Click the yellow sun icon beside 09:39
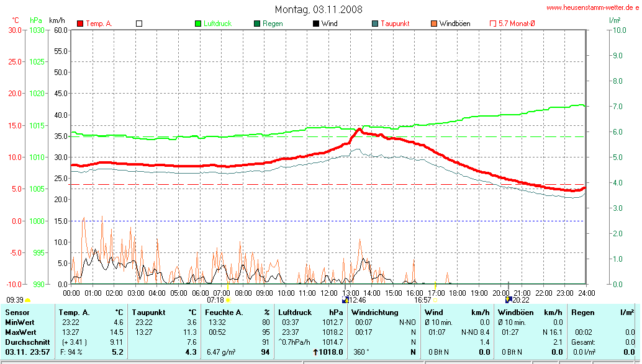642x364 pixels. (27, 301)
